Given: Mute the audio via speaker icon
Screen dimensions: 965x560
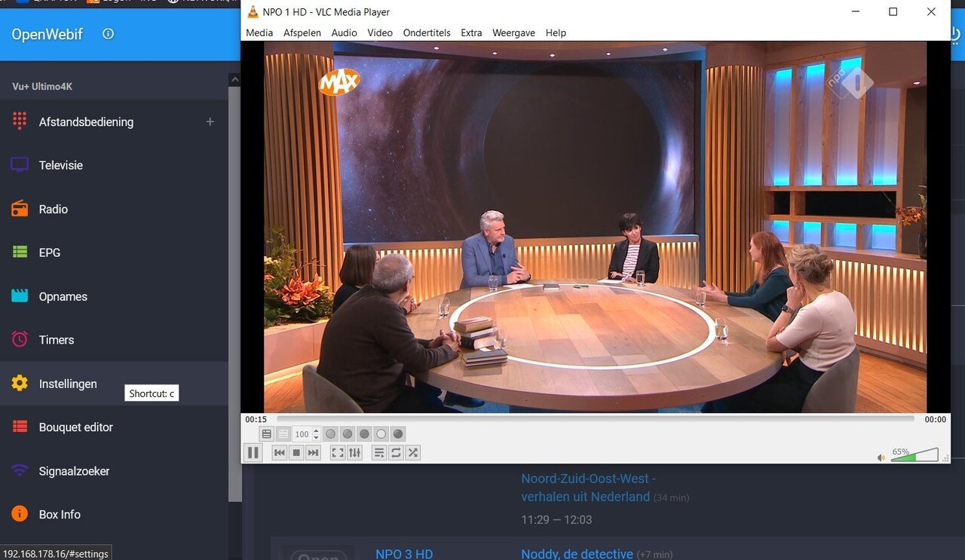Looking at the screenshot, I should point(881,455).
